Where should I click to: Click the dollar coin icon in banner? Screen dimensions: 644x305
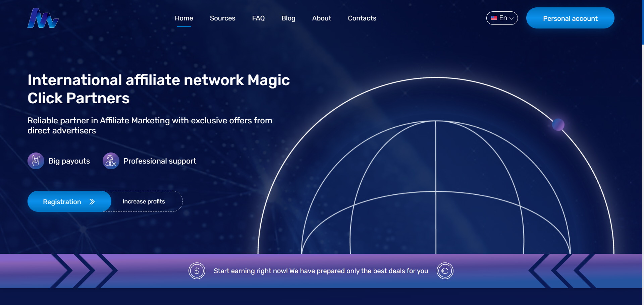pyautogui.click(x=197, y=271)
